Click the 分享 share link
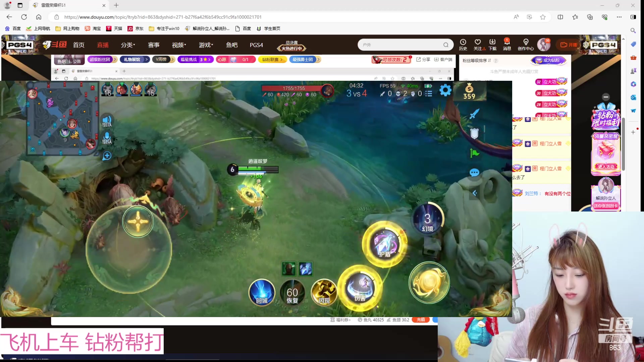Screen dimensions: 644x362 tap(423, 59)
